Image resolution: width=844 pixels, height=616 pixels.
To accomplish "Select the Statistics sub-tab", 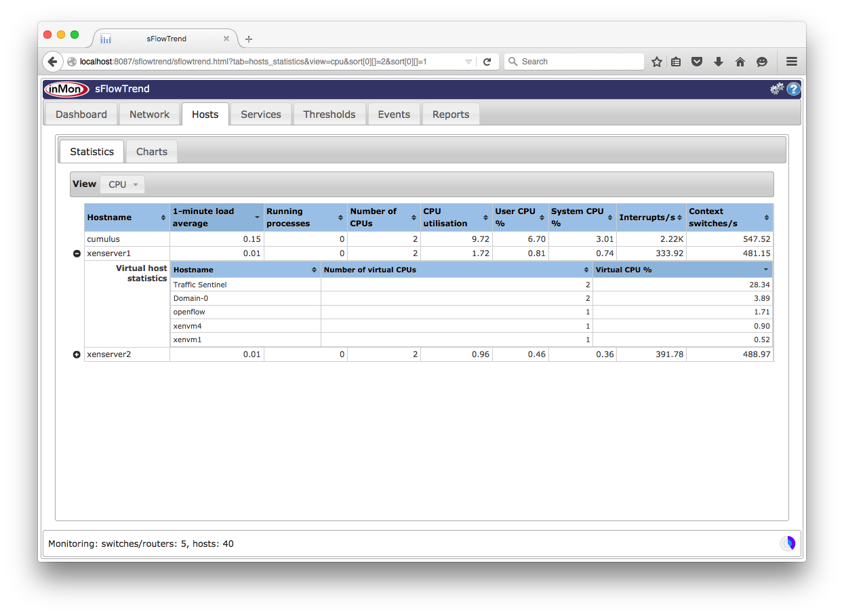I will click(92, 152).
